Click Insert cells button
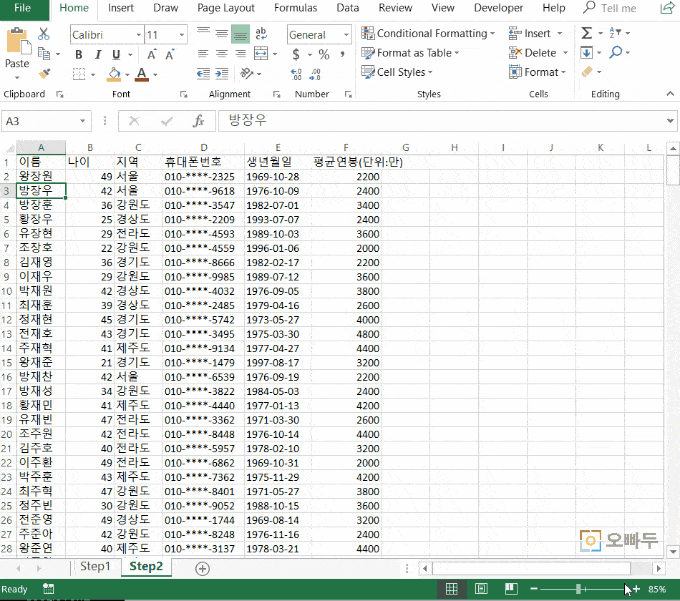The image size is (680, 601). 535,33
